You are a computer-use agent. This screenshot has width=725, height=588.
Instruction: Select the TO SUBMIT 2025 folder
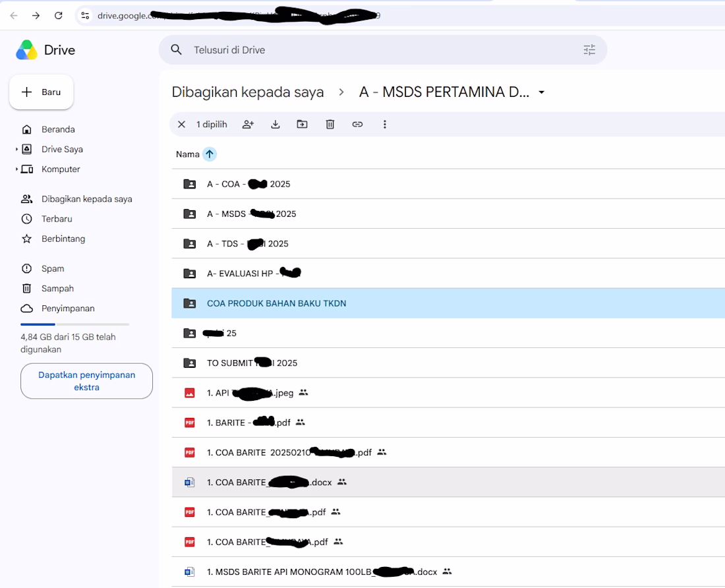click(x=448, y=363)
